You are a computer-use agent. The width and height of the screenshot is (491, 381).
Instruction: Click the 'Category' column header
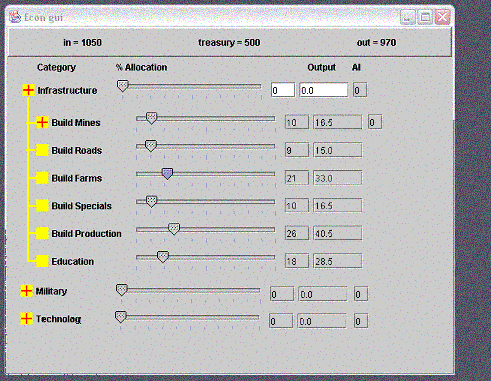[56, 67]
